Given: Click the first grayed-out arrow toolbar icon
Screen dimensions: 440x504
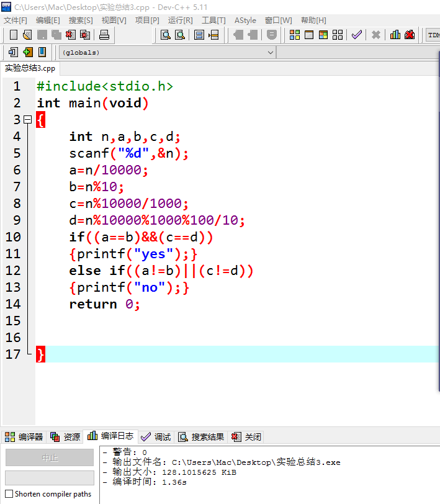Looking at the screenshot, I should [238, 35].
